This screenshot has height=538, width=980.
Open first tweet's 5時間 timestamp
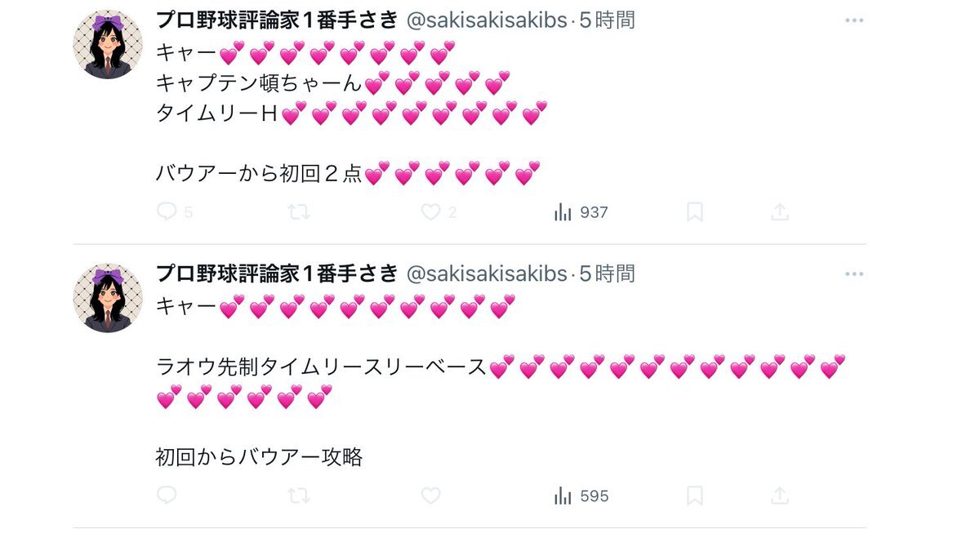point(607,20)
